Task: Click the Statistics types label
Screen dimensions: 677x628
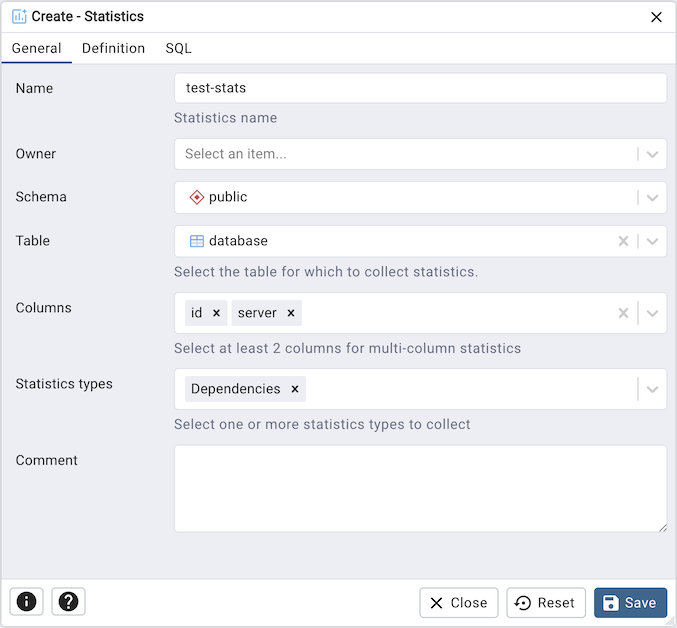Action: tap(64, 384)
